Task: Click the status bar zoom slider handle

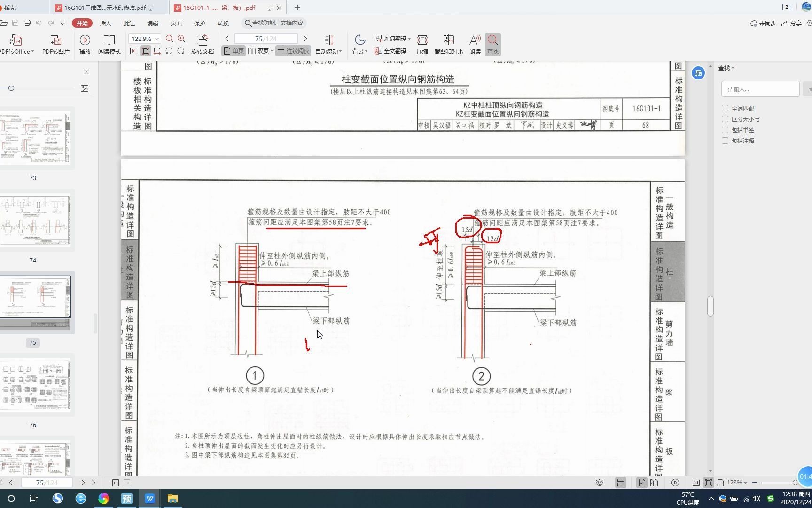Action: coord(795,483)
